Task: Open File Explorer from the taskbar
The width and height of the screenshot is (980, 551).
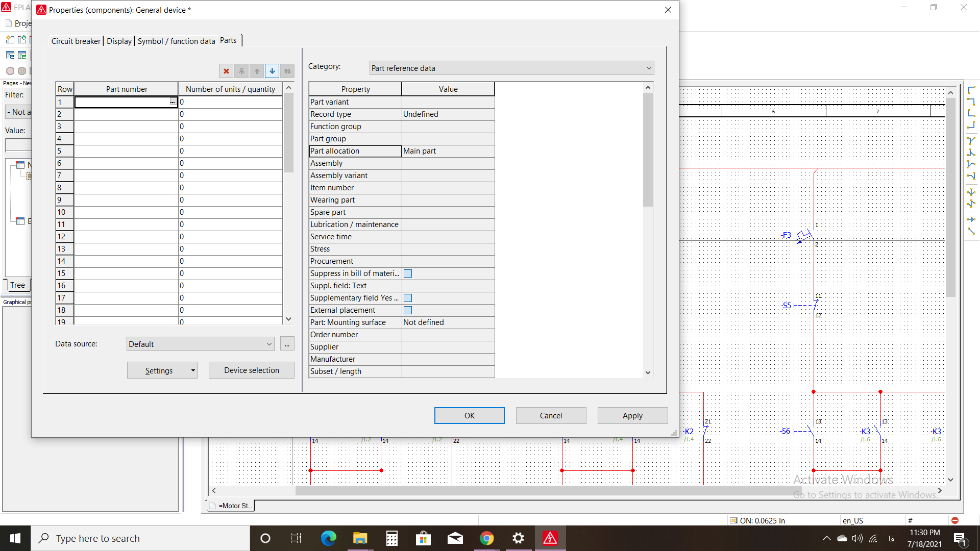Action: (x=360, y=538)
